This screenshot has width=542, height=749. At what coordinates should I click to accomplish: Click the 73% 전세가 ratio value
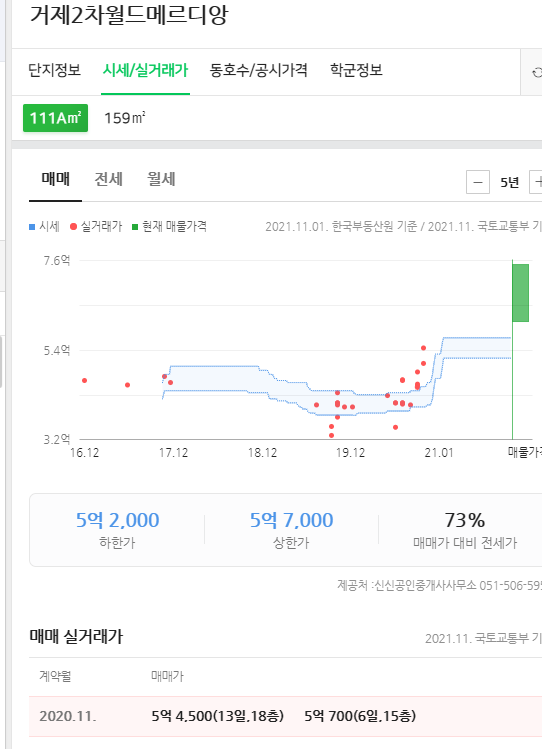pos(465,520)
